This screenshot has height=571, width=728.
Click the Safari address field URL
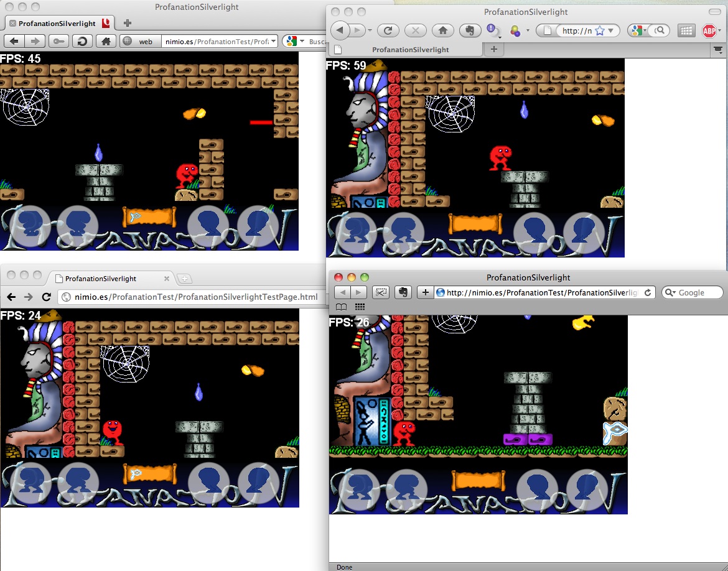click(541, 292)
